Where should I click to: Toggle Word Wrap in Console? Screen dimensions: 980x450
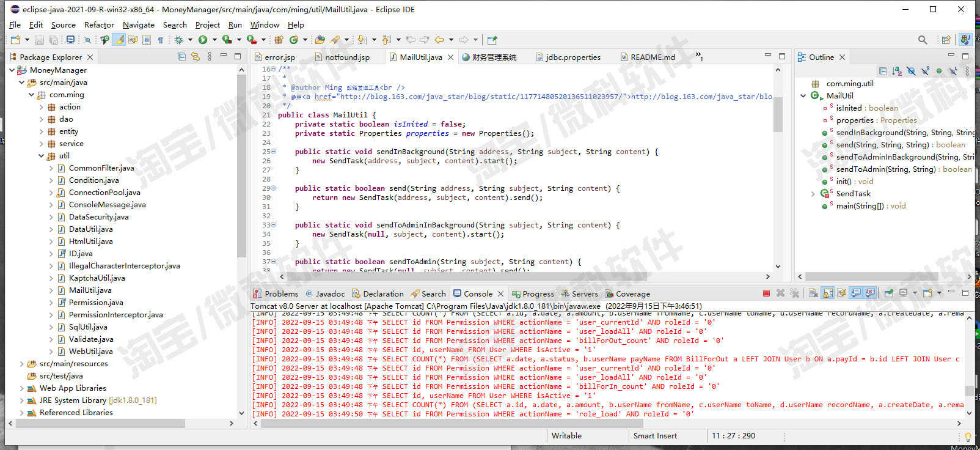pyautogui.click(x=841, y=293)
